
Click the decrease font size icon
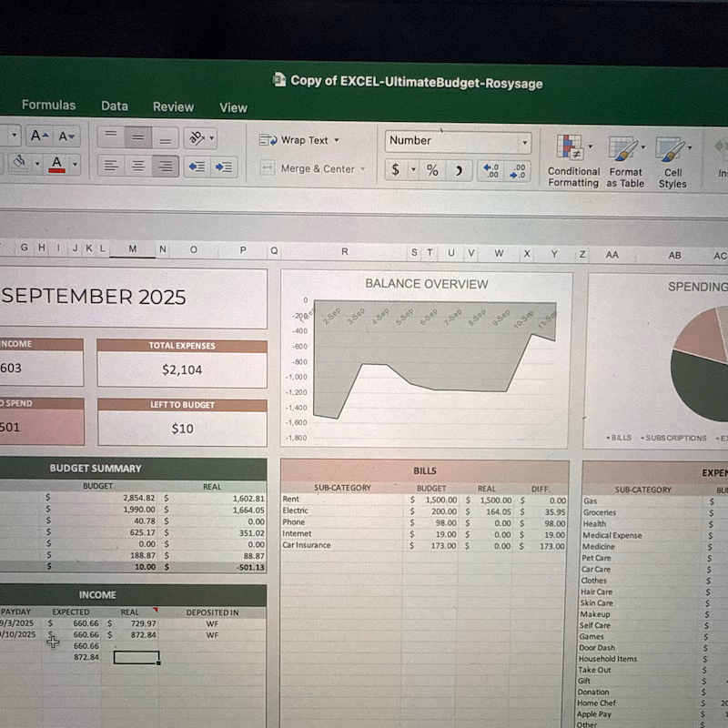66,136
